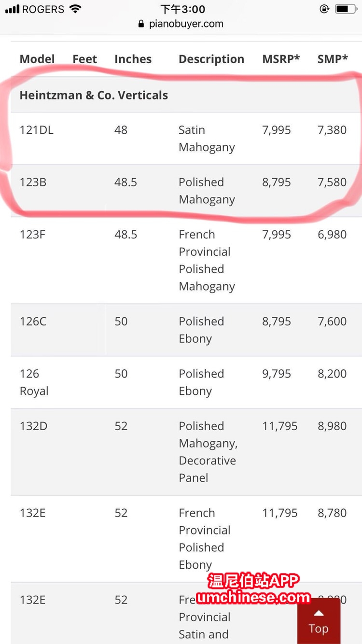Tap the Heintzman & Co. Verticals heading
This screenshot has height=644, width=362.
[x=94, y=95]
